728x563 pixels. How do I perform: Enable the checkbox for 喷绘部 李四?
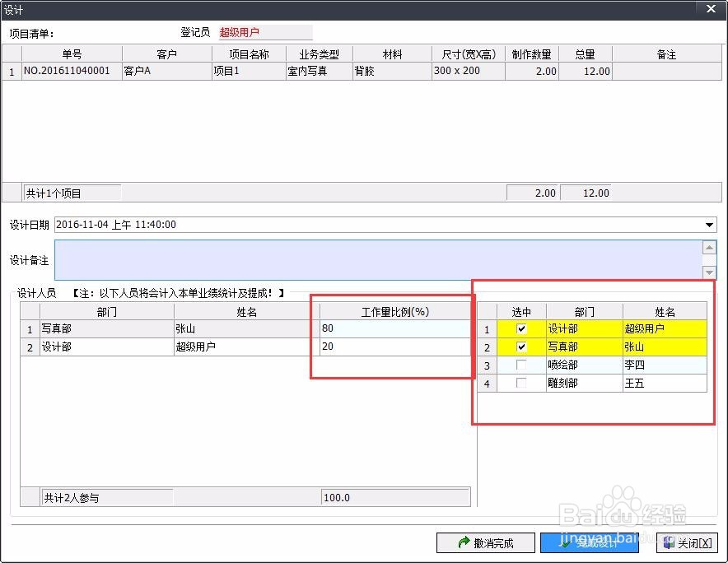[x=523, y=365]
